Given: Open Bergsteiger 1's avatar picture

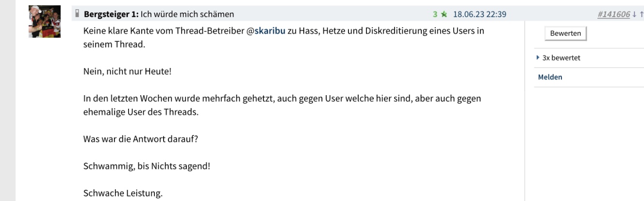Looking at the screenshot, I should pyautogui.click(x=45, y=22).
